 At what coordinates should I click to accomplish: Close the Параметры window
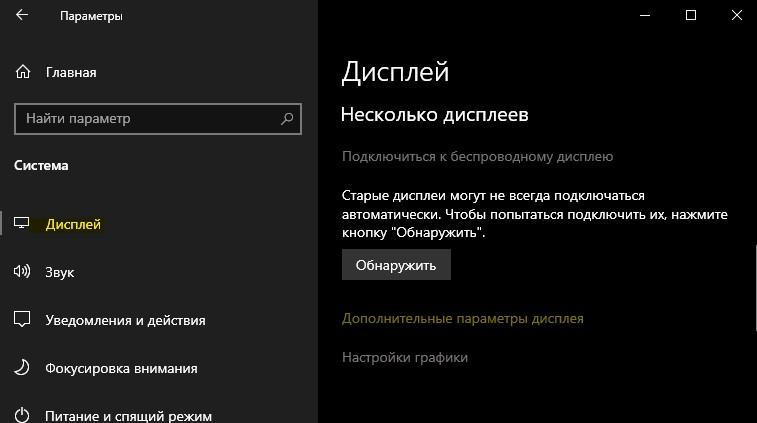click(x=737, y=15)
